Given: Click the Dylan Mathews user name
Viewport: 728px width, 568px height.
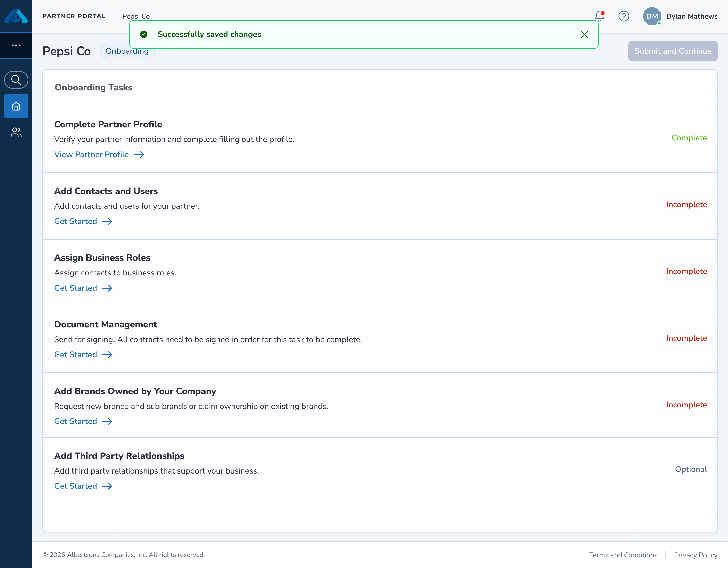Looking at the screenshot, I should tap(692, 16).
